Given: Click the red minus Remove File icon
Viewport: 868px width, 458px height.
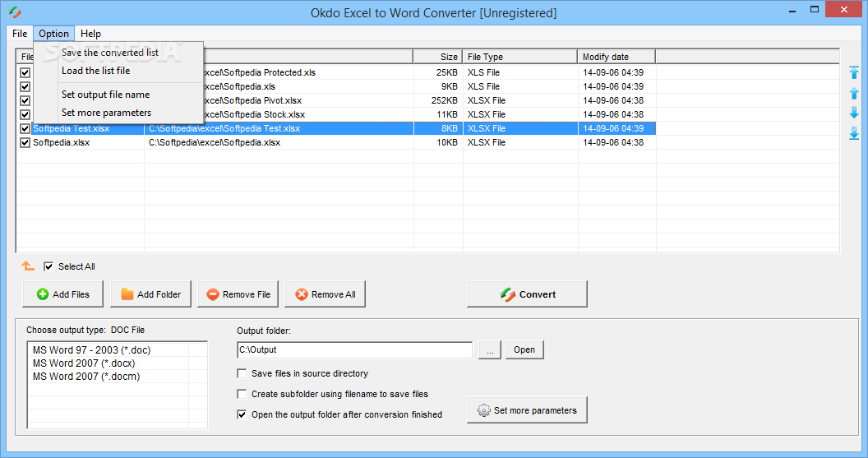Looking at the screenshot, I should (x=213, y=294).
